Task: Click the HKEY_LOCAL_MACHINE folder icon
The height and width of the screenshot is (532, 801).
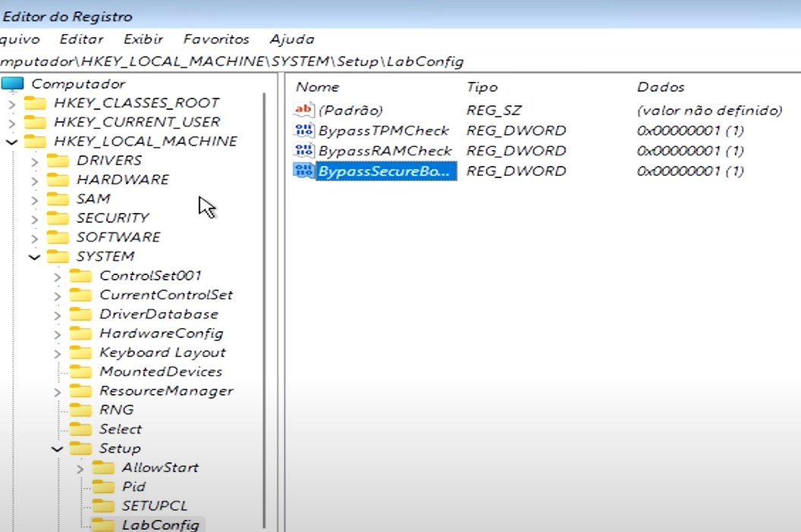Action: tap(35, 141)
